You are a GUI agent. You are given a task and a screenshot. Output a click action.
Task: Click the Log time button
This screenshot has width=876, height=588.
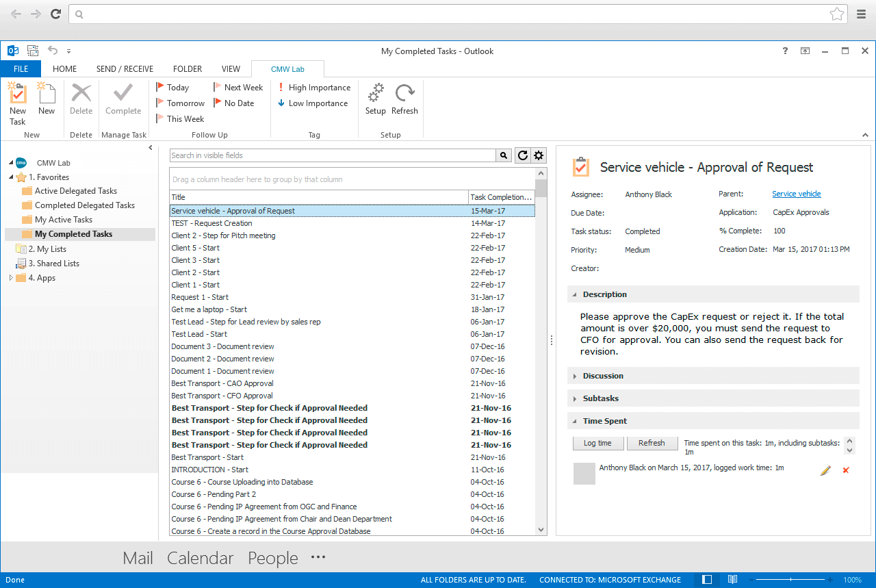coord(597,443)
